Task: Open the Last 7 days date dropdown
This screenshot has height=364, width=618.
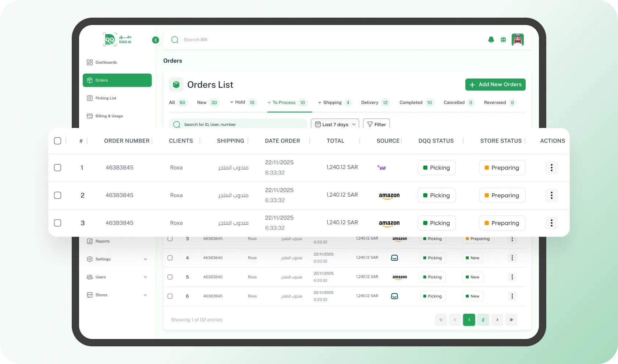Action: tap(335, 124)
